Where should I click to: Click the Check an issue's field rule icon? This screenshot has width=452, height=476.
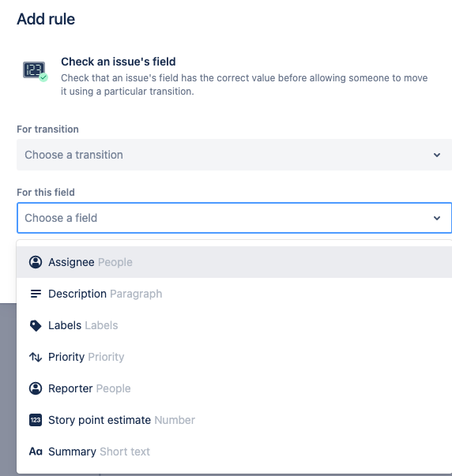[x=36, y=71]
